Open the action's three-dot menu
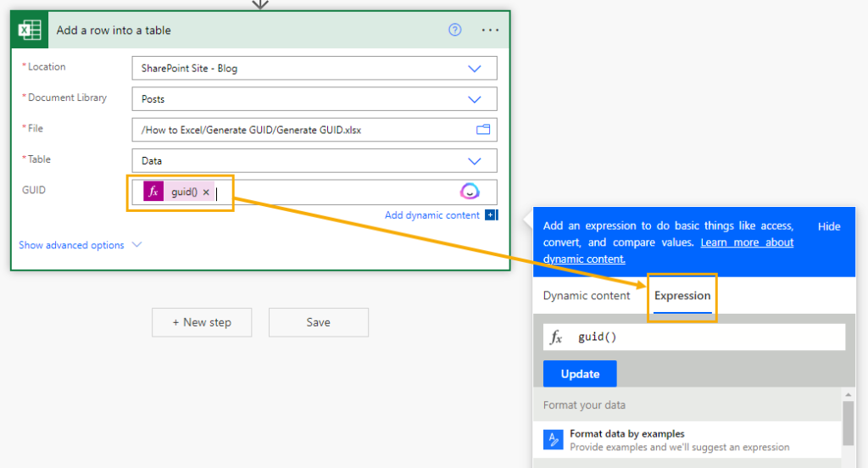Viewport: 868px width, 468px height. pyautogui.click(x=490, y=30)
